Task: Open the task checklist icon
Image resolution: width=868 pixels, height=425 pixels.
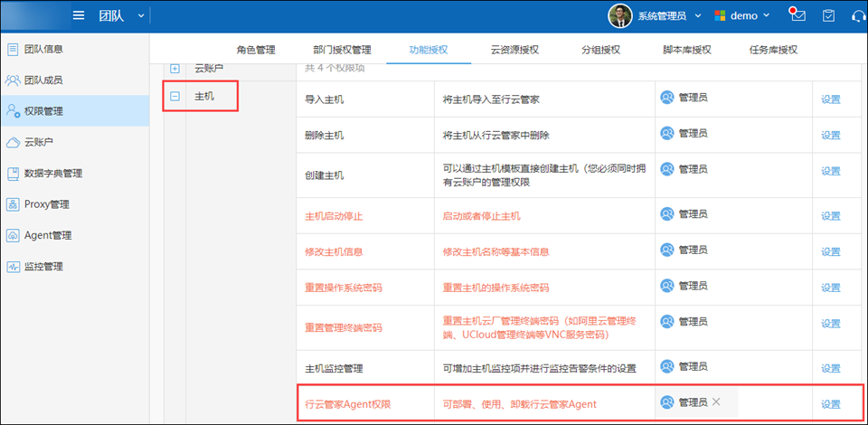Action: click(828, 15)
